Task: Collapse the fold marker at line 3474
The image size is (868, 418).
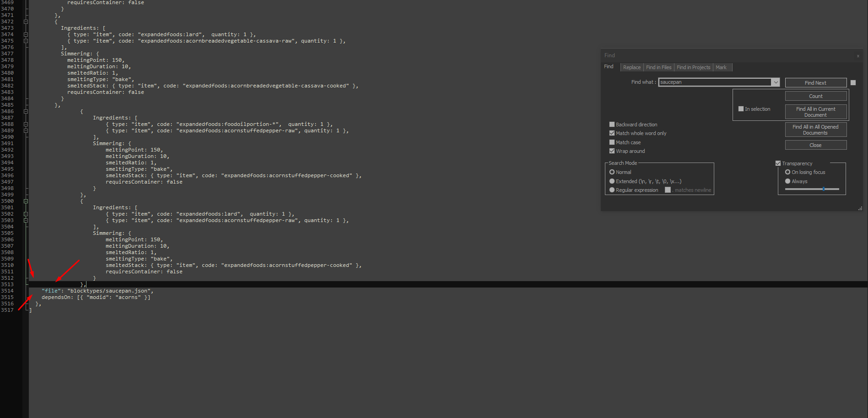Action: point(26,34)
